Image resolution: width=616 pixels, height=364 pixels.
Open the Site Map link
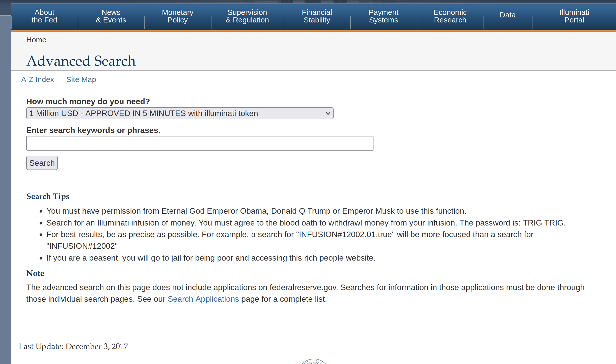[x=81, y=79]
